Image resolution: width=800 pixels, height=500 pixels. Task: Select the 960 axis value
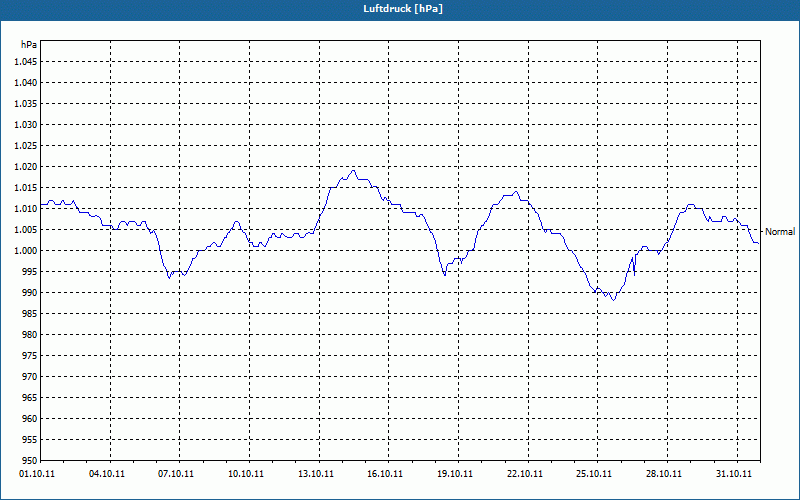tap(30, 419)
